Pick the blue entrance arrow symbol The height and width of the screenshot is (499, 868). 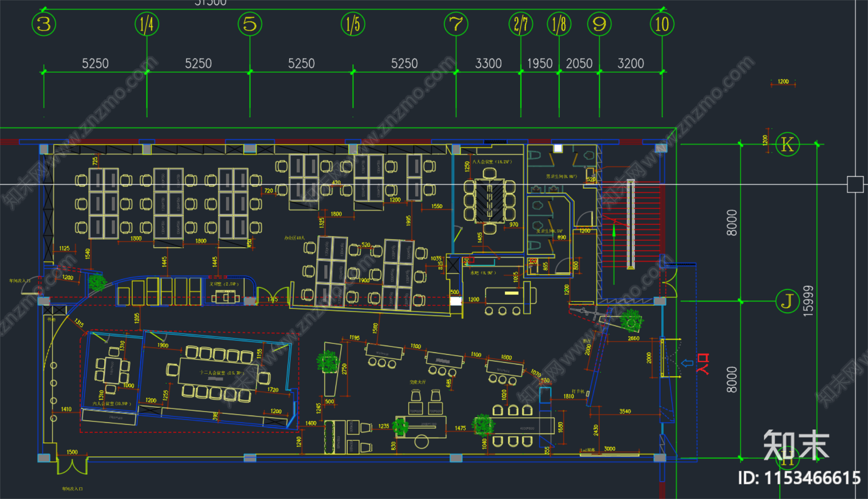[687, 363]
